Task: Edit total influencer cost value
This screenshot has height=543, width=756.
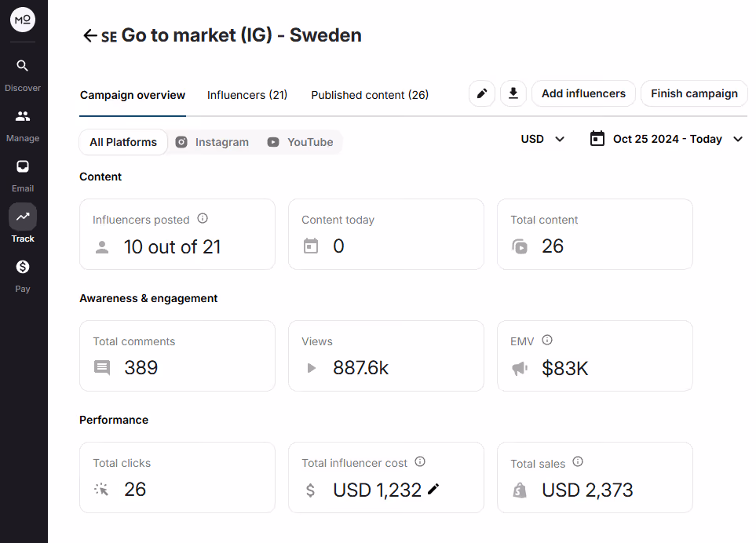Action: 433,490
